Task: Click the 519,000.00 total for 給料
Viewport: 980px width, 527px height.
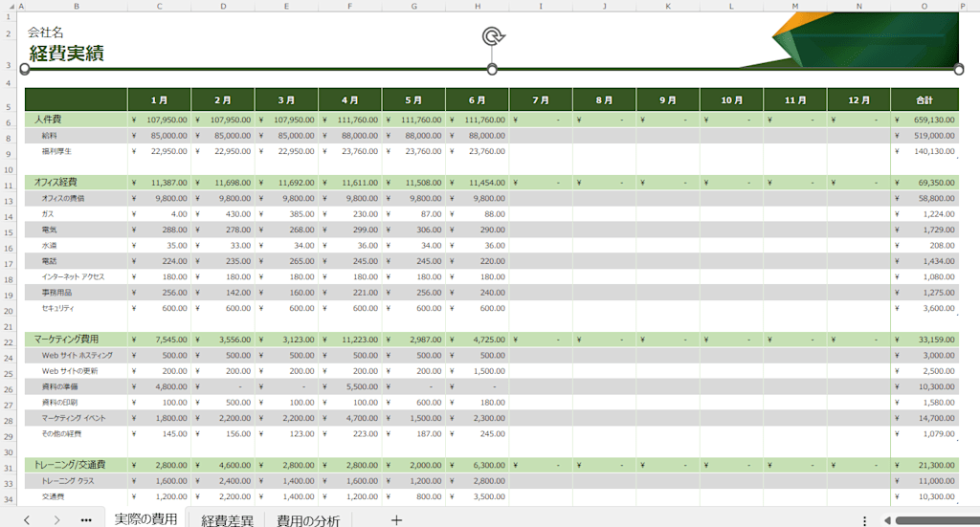Action: (x=924, y=136)
